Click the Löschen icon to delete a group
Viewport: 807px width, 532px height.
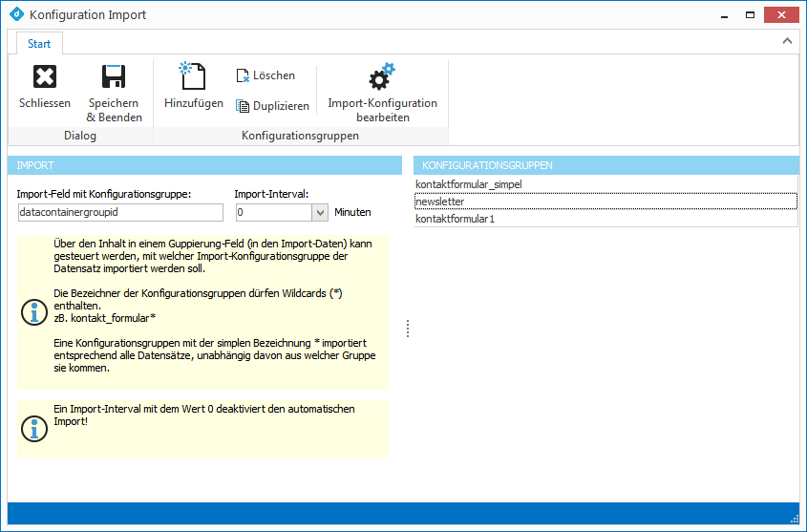(x=243, y=75)
